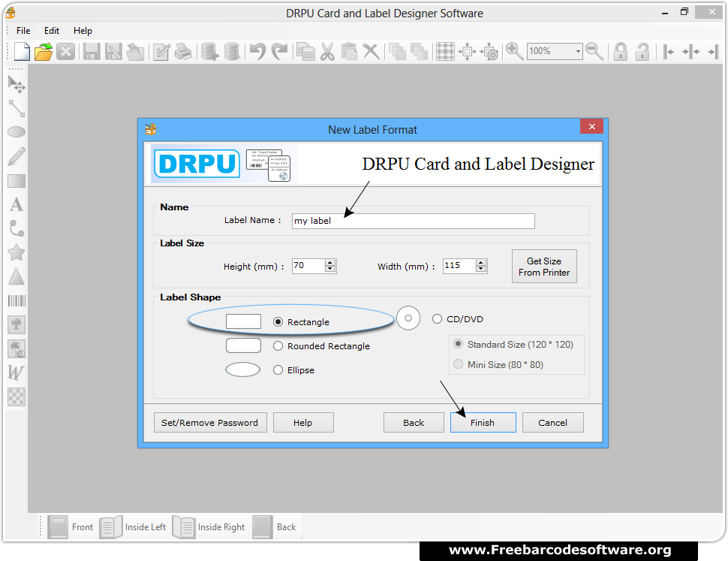The width and height of the screenshot is (728, 561).
Task: Click the Print icon in toolbar
Action: (183, 51)
